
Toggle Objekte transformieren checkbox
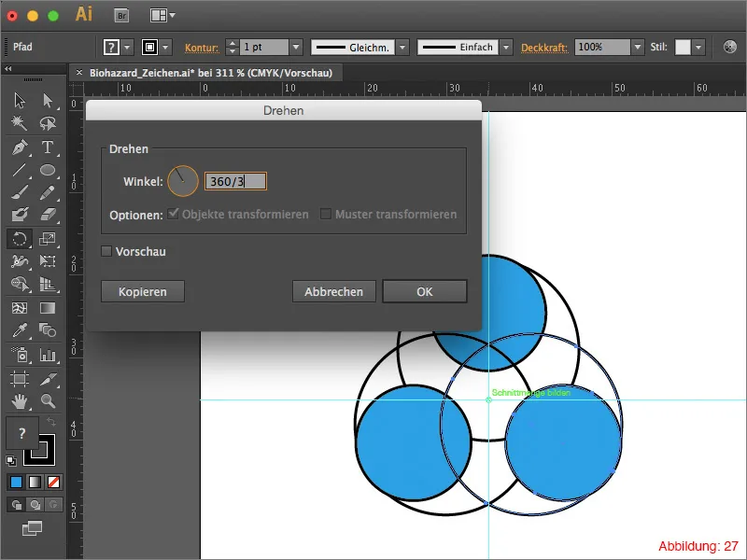click(x=173, y=214)
